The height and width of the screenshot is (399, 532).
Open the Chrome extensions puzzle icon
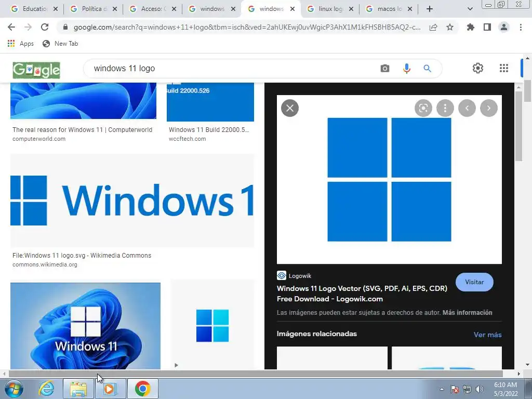[x=470, y=27]
